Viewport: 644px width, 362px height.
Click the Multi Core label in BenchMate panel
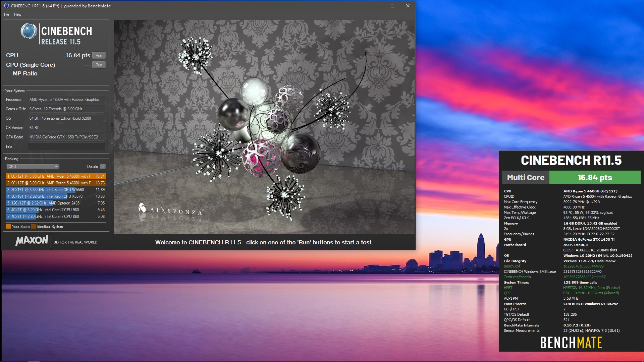pyautogui.click(x=526, y=177)
